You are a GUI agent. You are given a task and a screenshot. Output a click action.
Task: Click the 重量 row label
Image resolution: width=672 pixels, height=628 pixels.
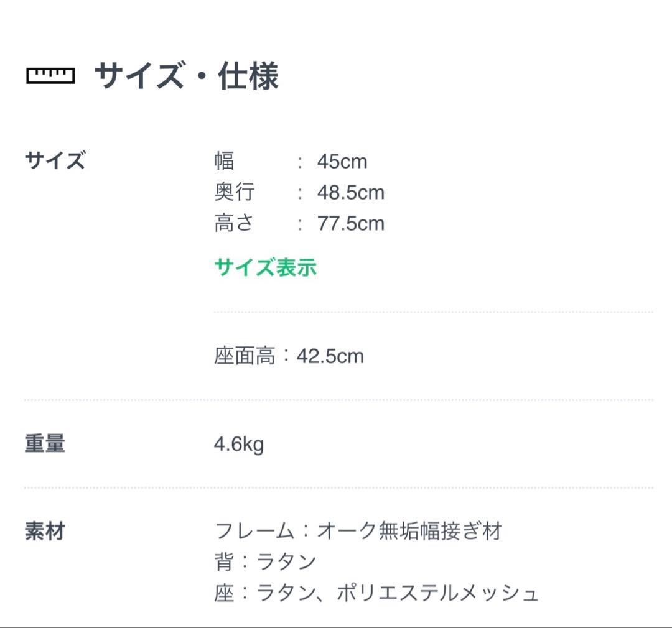click(x=45, y=444)
